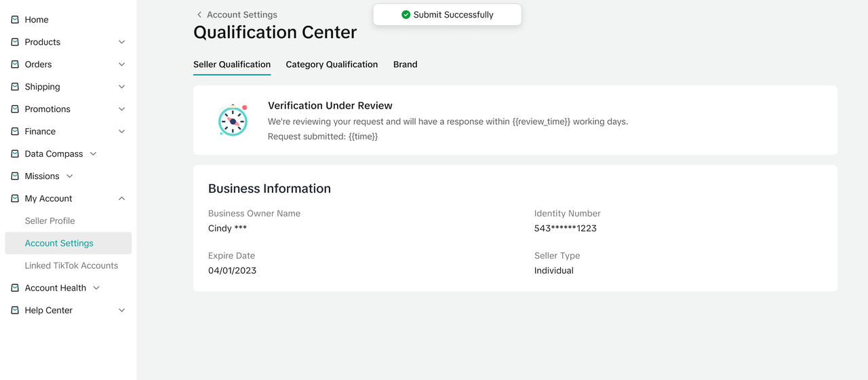Expand the Data Compass section chevron
Image resolution: width=868 pixels, height=380 pixels.
94,154
